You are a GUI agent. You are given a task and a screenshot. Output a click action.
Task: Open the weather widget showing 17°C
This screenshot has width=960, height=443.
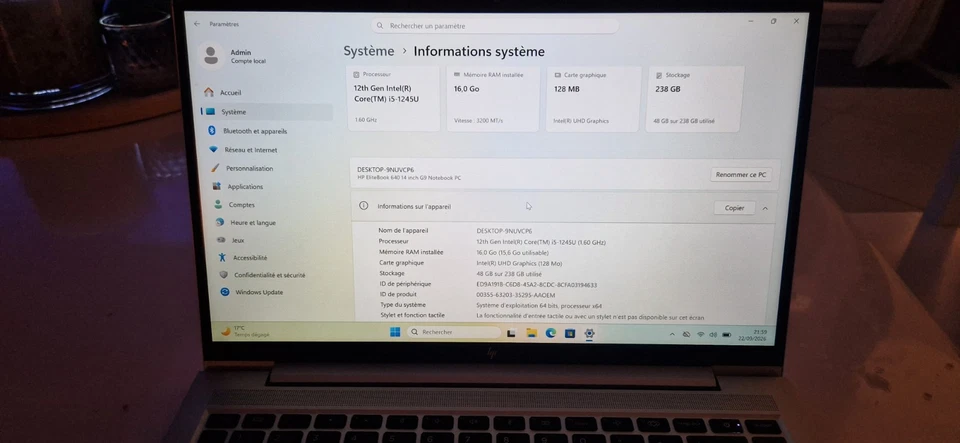point(247,331)
